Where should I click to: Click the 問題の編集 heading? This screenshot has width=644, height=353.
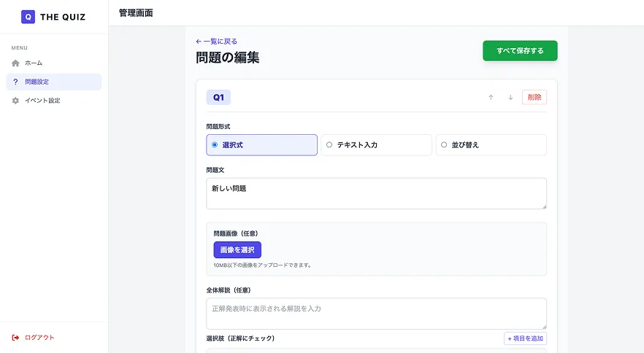[228, 58]
